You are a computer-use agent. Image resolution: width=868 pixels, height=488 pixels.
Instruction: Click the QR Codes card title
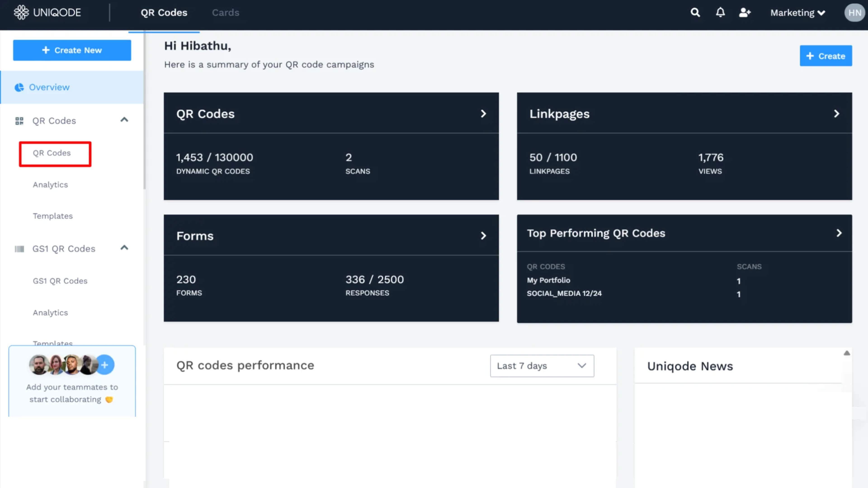click(x=205, y=114)
